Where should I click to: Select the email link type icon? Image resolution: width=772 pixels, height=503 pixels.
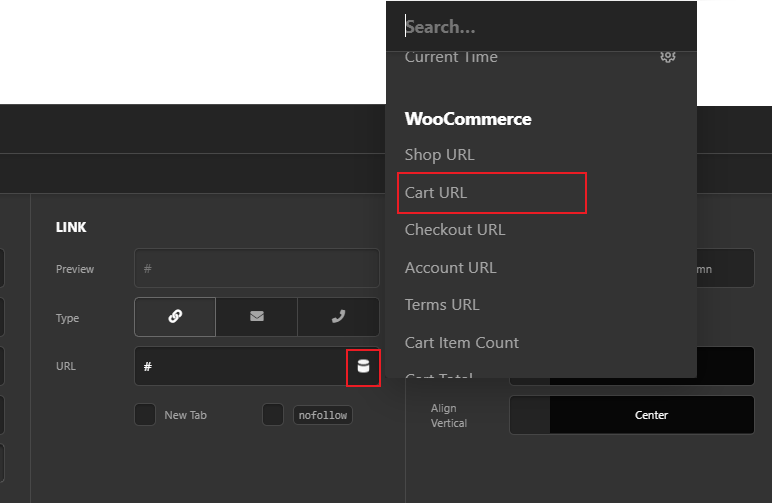257,316
